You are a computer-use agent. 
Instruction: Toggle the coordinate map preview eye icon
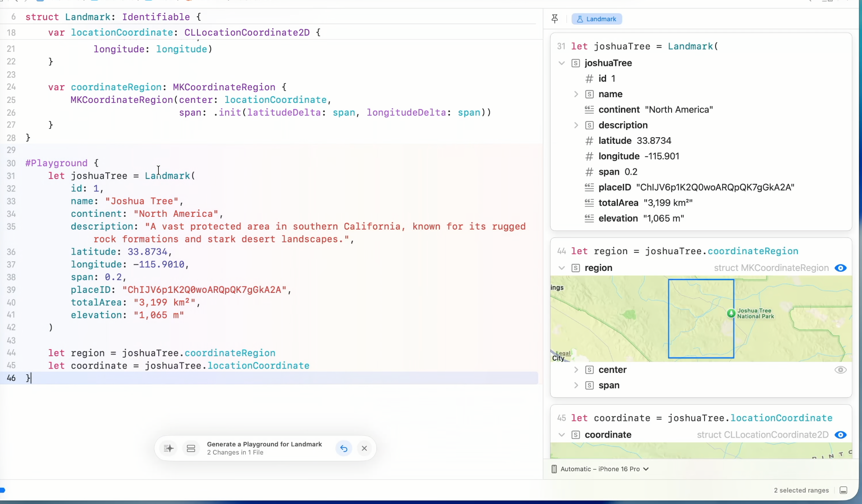840,435
